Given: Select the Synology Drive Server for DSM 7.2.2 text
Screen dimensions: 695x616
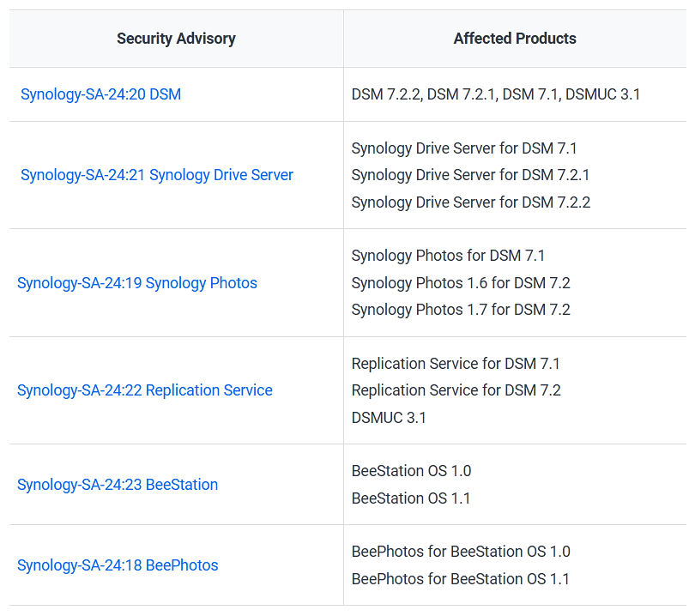Looking at the screenshot, I should [470, 202].
